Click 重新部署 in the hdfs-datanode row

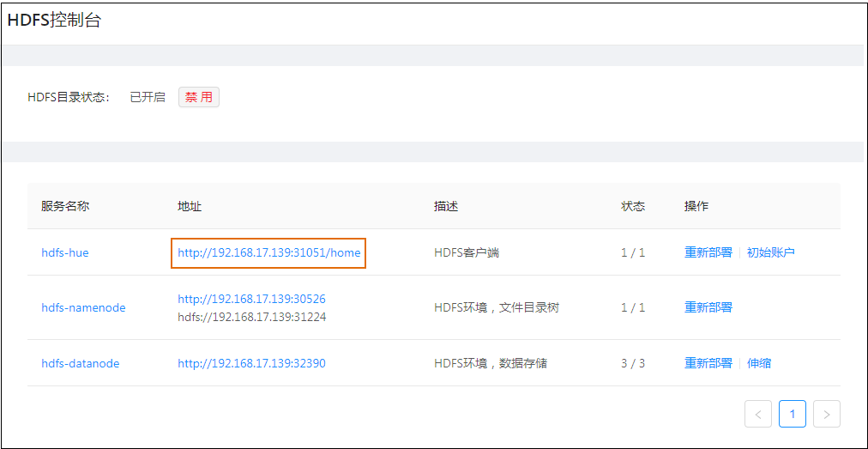tap(708, 363)
